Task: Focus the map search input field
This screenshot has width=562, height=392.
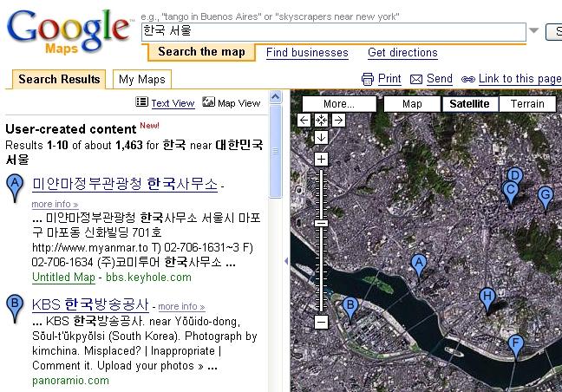Action: [334, 32]
